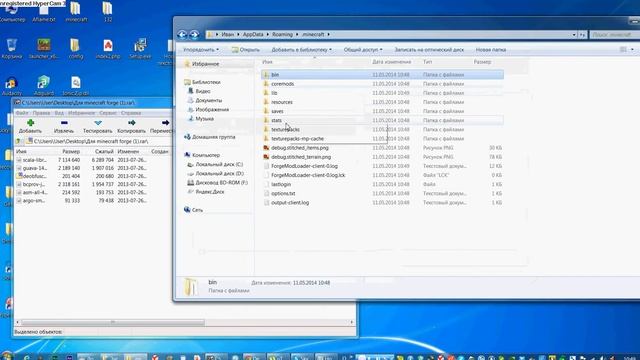Select the coremods folder
Image resolution: width=640 pixels, height=360 pixels.
click(282, 84)
